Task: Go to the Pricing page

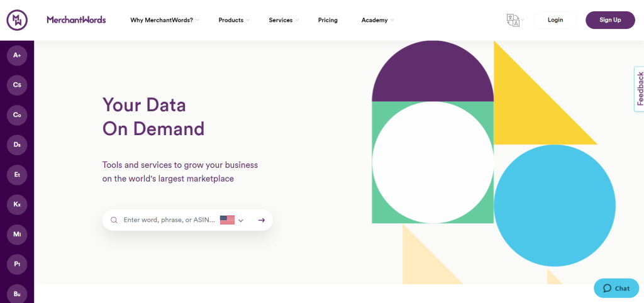Action: [x=328, y=20]
